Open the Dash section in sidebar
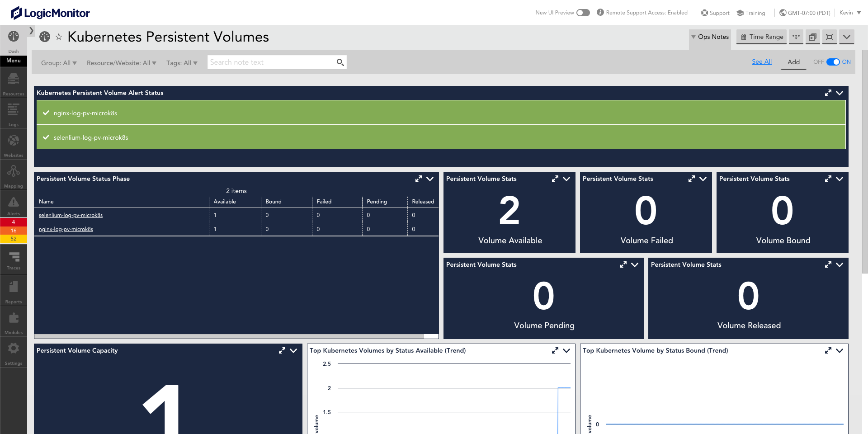 (14, 41)
